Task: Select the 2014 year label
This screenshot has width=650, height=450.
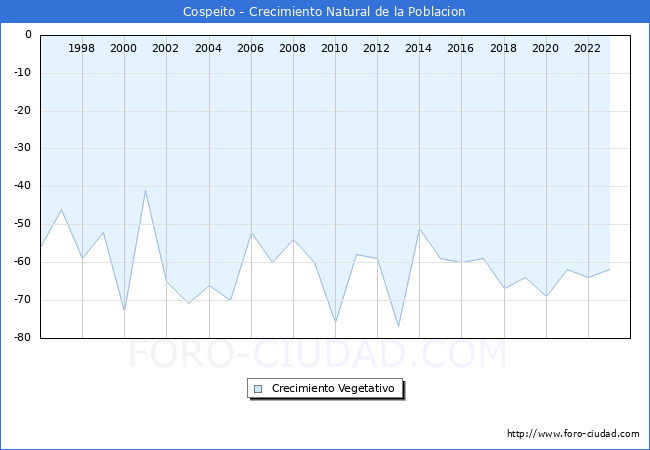Action: coord(419,48)
